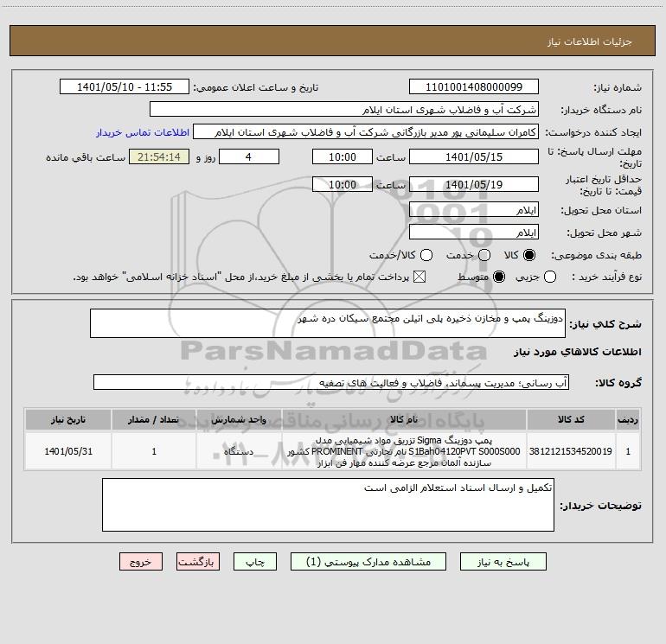Click the Sigma dosing pump product name cell

pos(404,451)
